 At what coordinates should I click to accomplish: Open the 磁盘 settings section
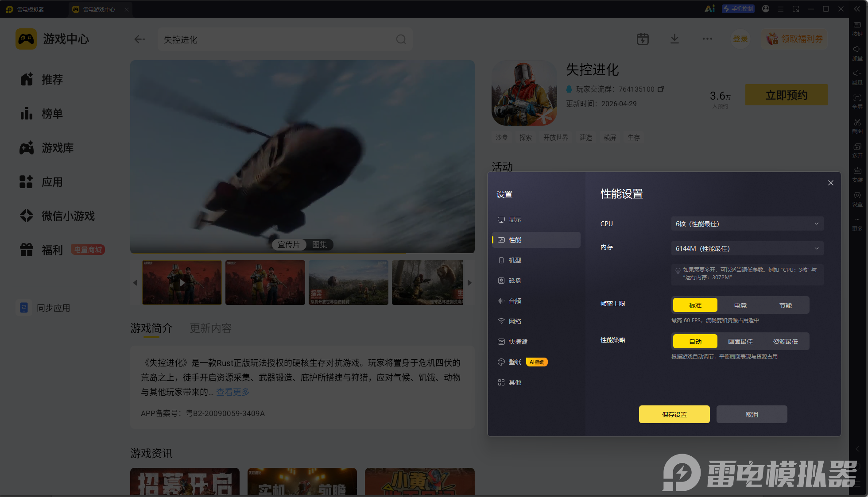coord(536,281)
